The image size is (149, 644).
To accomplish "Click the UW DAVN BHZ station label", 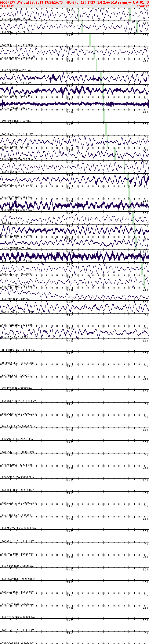I will pos(17,210).
